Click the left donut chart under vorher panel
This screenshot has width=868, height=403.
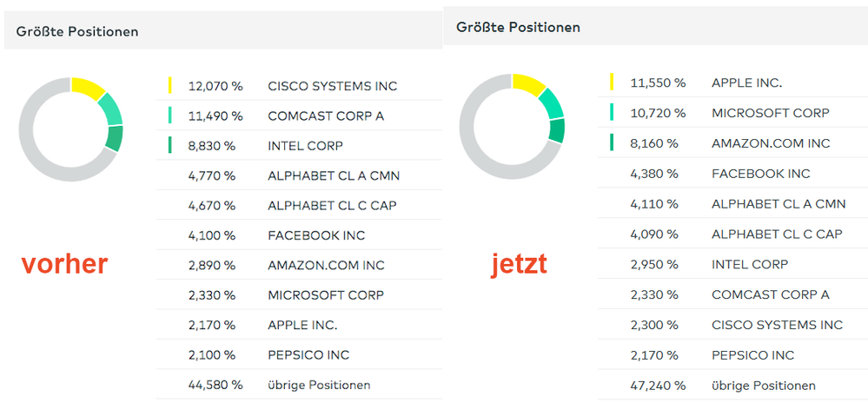coord(71,129)
